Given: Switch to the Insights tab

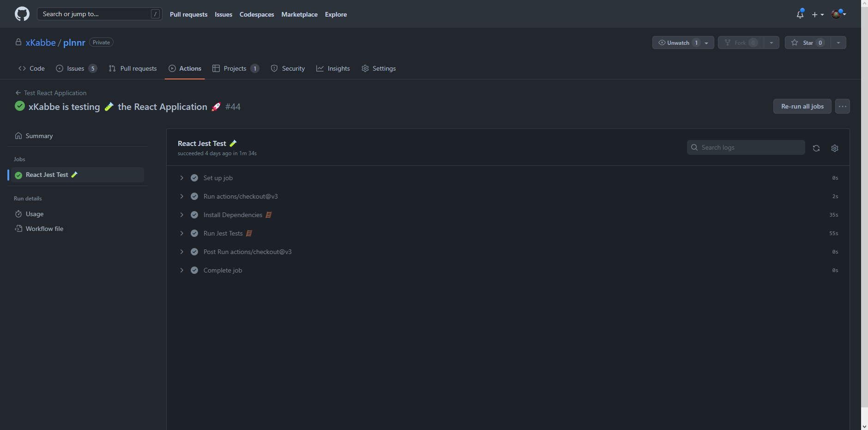Looking at the screenshot, I should click(333, 68).
